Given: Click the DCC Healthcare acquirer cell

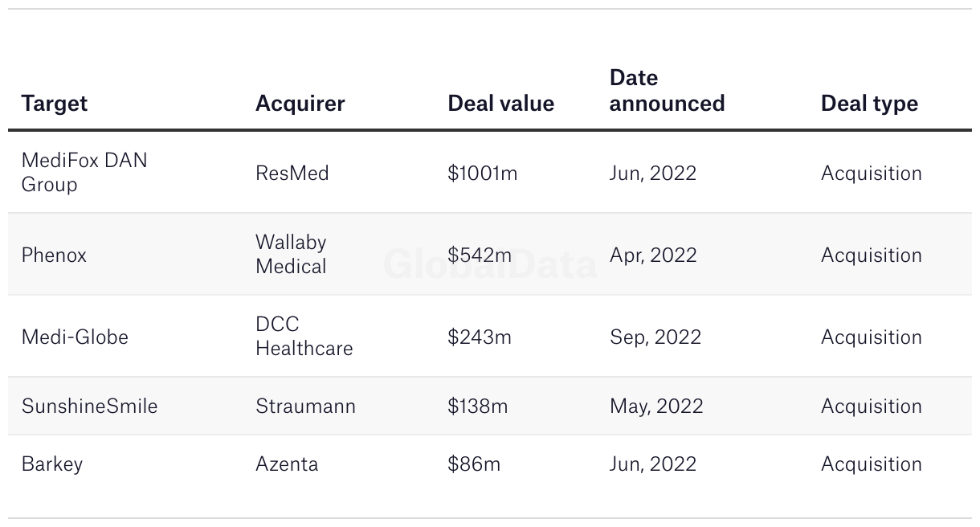Looking at the screenshot, I should 304,336.
